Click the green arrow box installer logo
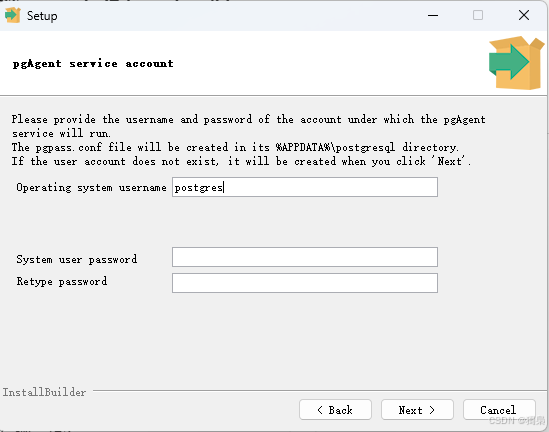 (x=516, y=63)
